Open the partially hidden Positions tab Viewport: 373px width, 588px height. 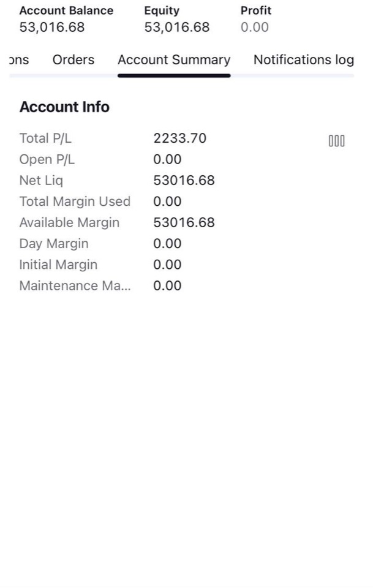point(19,59)
